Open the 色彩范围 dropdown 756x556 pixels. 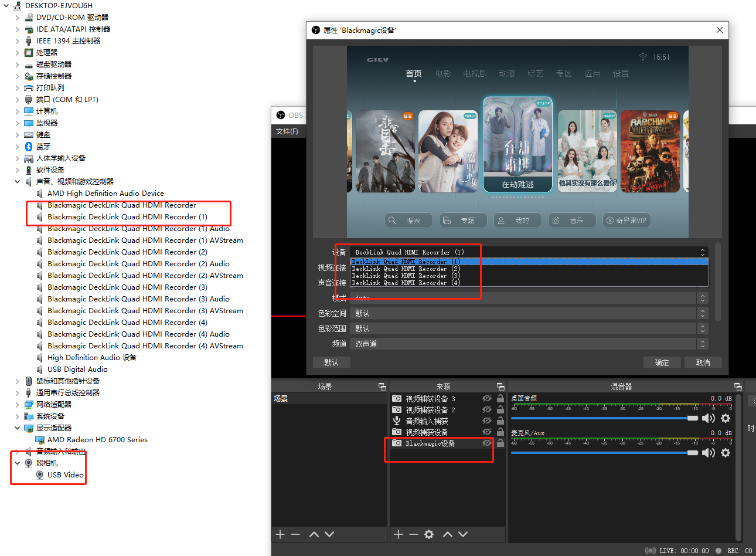click(529, 328)
